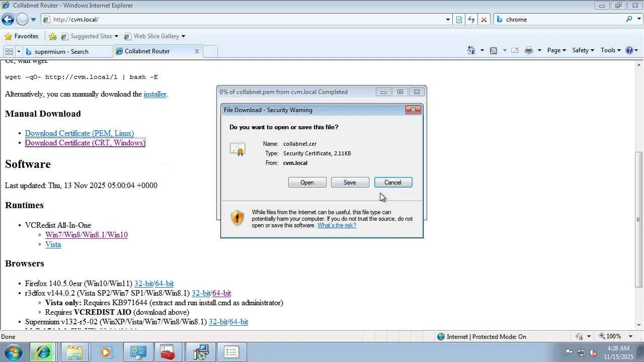Click the Read Mail icon
644x362 pixels.
(515, 50)
